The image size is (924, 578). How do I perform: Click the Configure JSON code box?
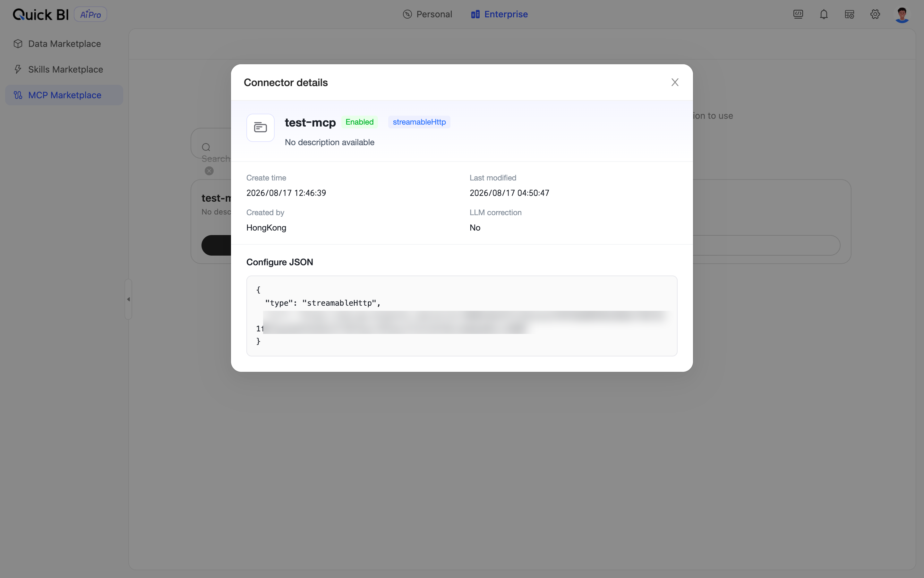tap(462, 316)
